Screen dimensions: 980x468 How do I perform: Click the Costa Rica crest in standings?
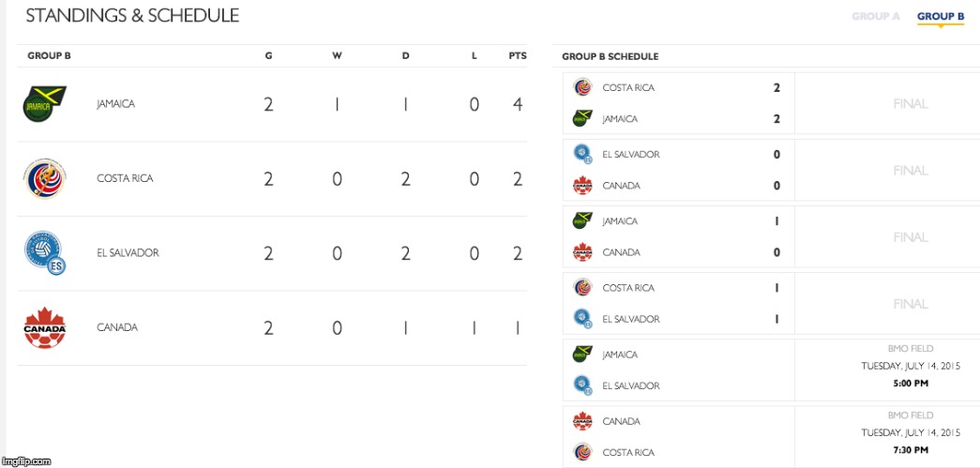(45, 178)
